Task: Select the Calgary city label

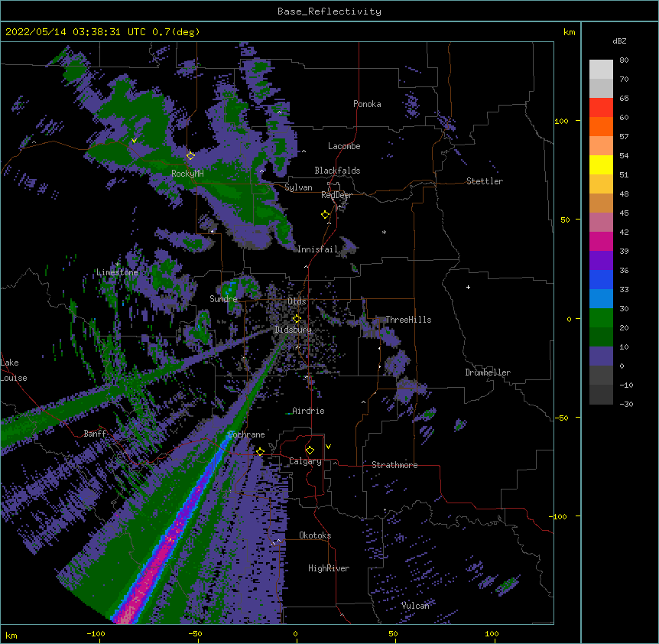Action: (305, 461)
